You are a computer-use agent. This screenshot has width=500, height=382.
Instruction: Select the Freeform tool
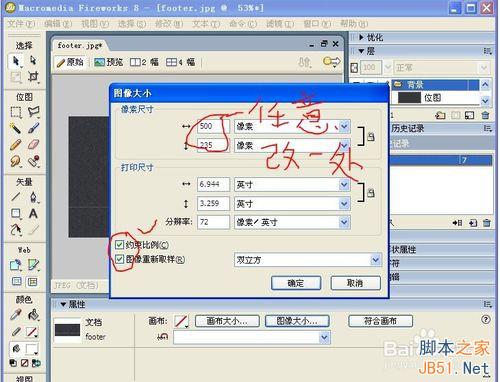(15, 230)
